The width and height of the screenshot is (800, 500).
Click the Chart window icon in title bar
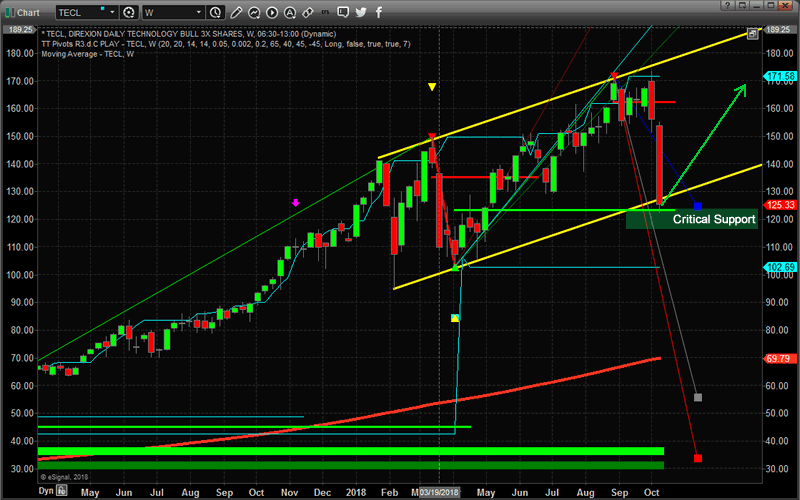tap(9, 12)
